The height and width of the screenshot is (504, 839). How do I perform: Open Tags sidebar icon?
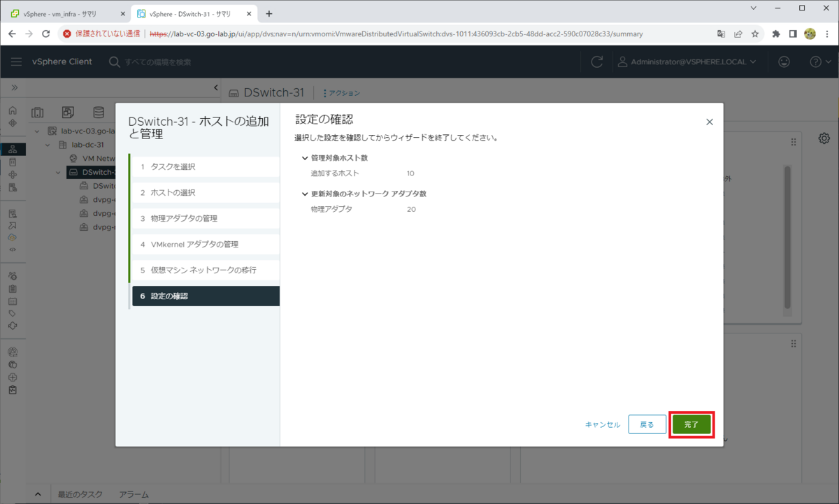click(13, 314)
